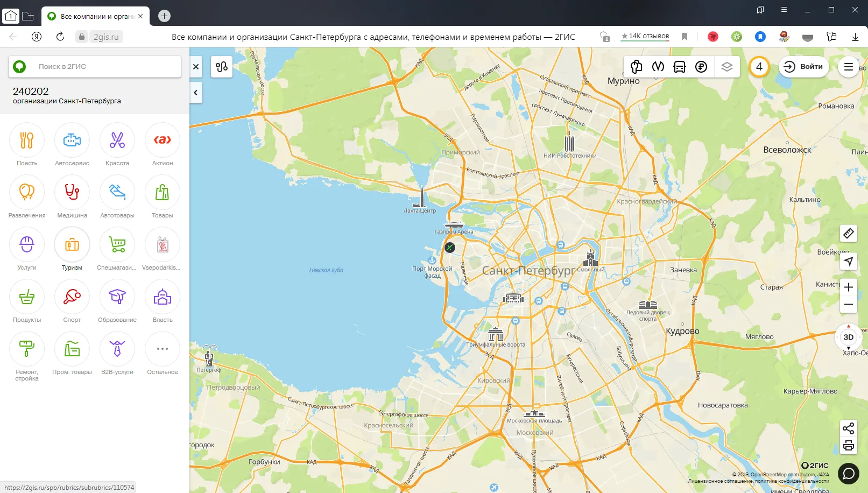Screen dimensions: 868x493
Task: Close the Все компании tab
Action: 140,16
